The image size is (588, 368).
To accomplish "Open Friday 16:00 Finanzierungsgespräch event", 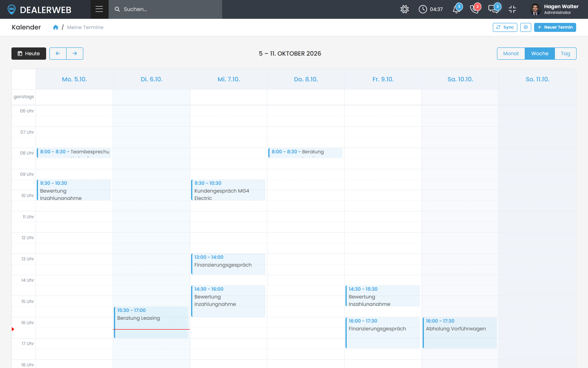I will point(383,333).
